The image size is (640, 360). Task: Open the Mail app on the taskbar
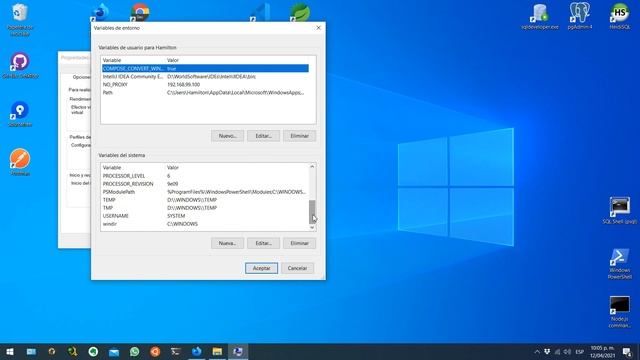[x=114, y=351]
